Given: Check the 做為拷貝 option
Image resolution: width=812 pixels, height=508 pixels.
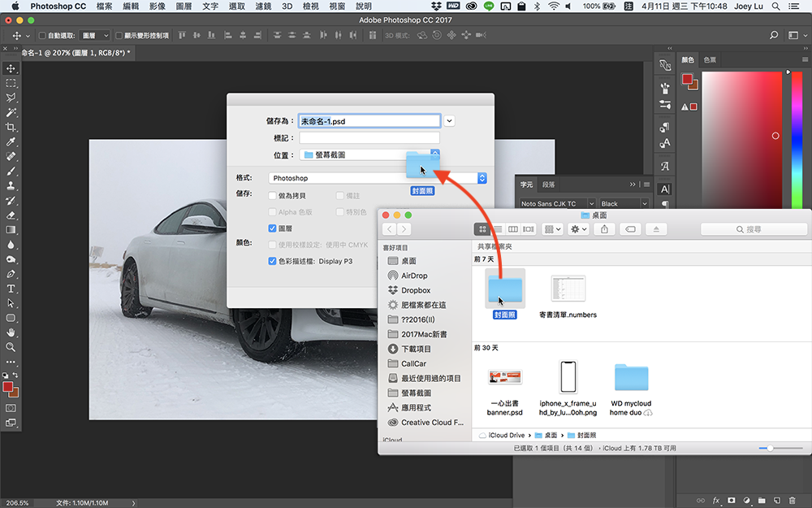Looking at the screenshot, I should (272, 195).
